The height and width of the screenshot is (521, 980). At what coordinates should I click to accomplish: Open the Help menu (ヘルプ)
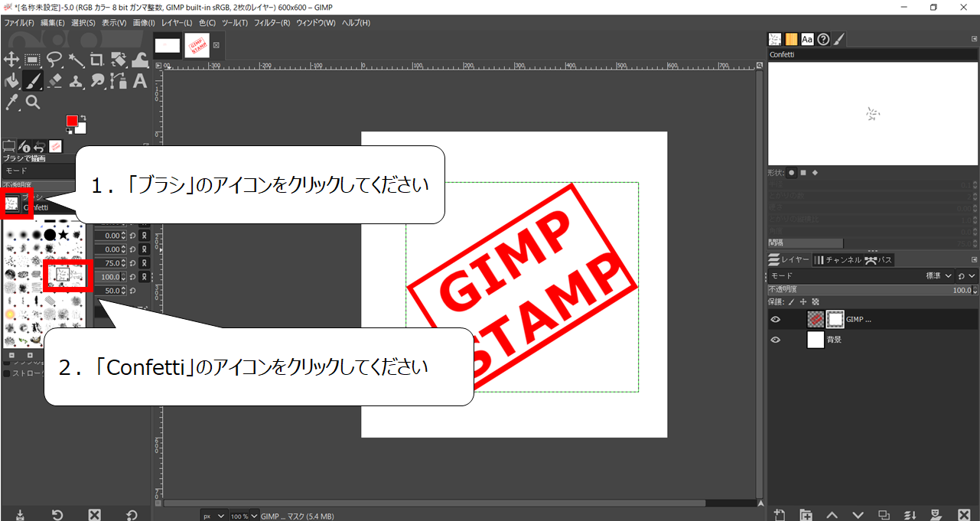(x=355, y=23)
